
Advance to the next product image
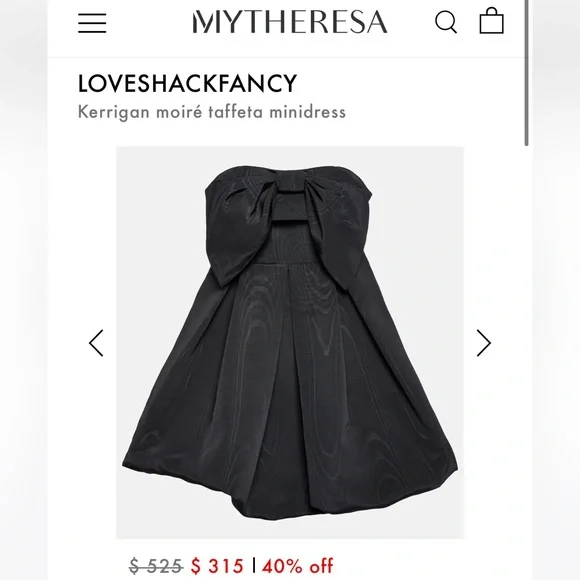483,343
